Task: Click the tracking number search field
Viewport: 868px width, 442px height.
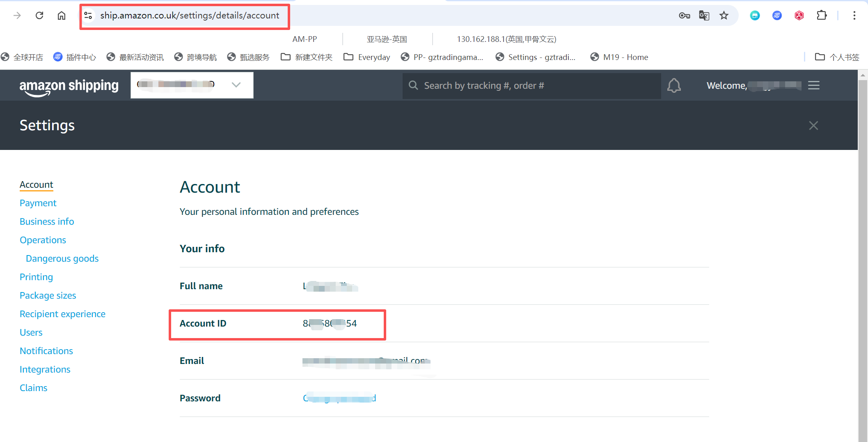Action: [534, 85]
